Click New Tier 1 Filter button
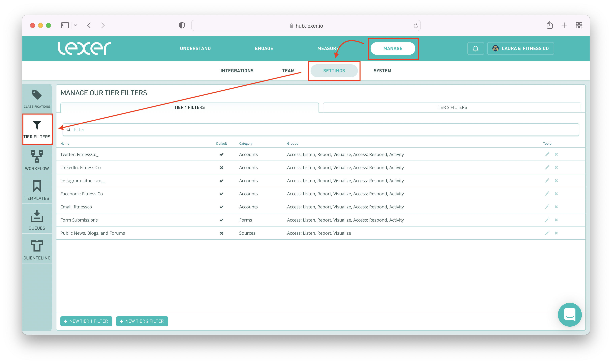Viewport: 612px width, 364px height. tap(86, 321)
